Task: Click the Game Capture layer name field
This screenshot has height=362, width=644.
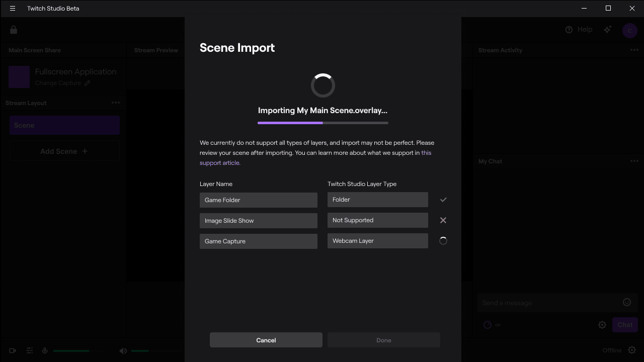Action: click(259, 241)
